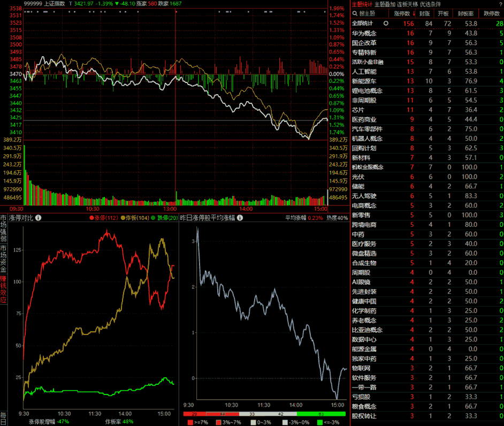Select the 全部统计 row
Screen dimensions: 504x426
pyautogui.click(x=427, y=24)
